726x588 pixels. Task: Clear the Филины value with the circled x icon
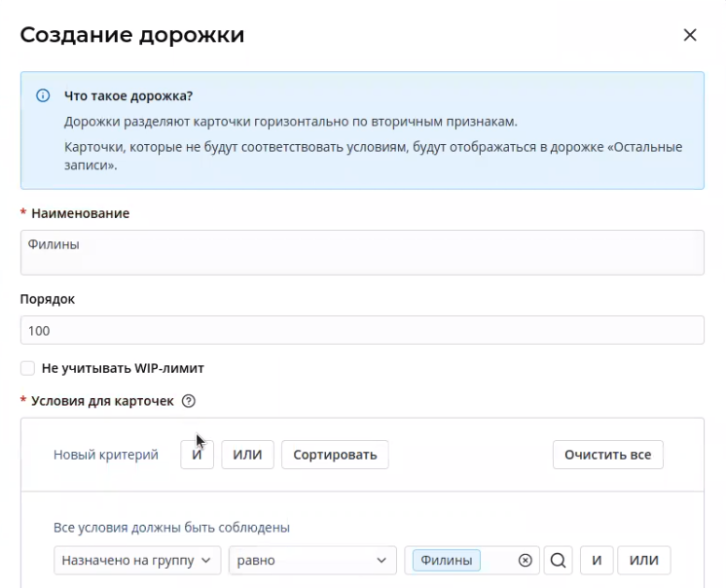tap(526, 560)
